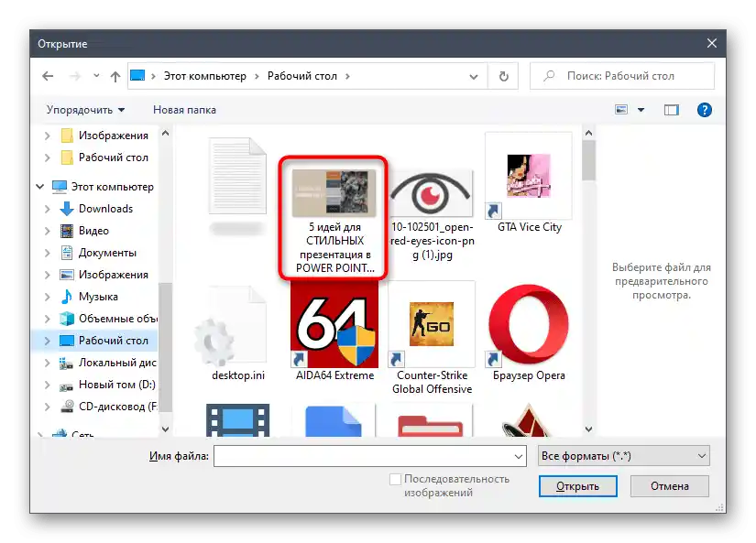Screen dimensions: 756x543
Task: Select the red folder file icon
Action: (x=430, y=424)
